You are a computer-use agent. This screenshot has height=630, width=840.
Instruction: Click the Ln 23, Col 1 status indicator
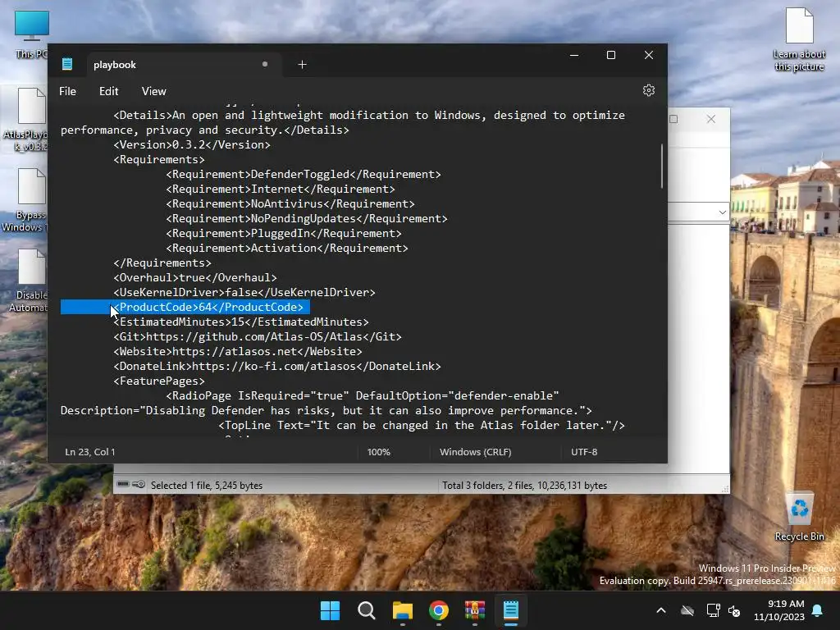90,452
